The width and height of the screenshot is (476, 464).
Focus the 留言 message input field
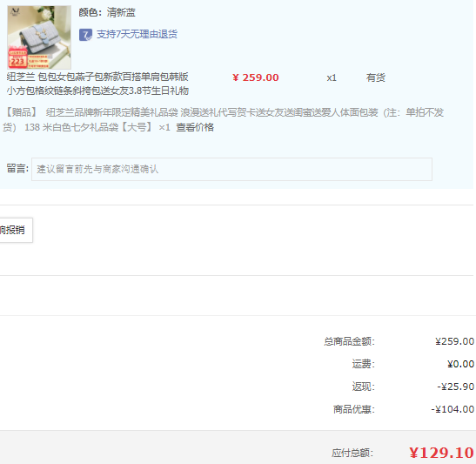(231, 169)
